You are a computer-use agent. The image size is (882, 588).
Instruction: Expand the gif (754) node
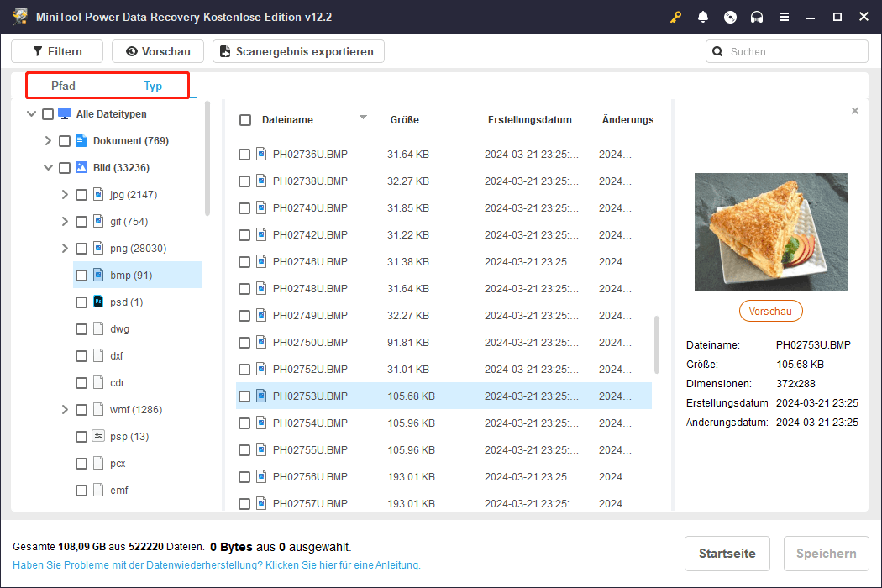click(65, 222)
